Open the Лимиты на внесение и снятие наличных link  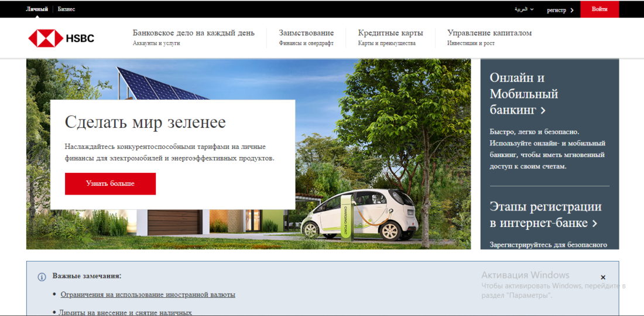click(x=125, y=312)
